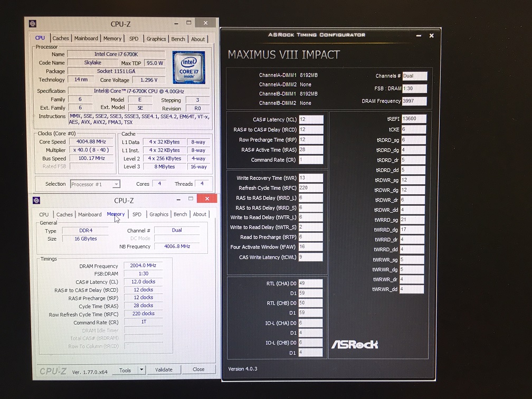Open Memory tab in upper CPU-Z window
The height and width of the screenshot is (399, 532).
coord(112,39)
